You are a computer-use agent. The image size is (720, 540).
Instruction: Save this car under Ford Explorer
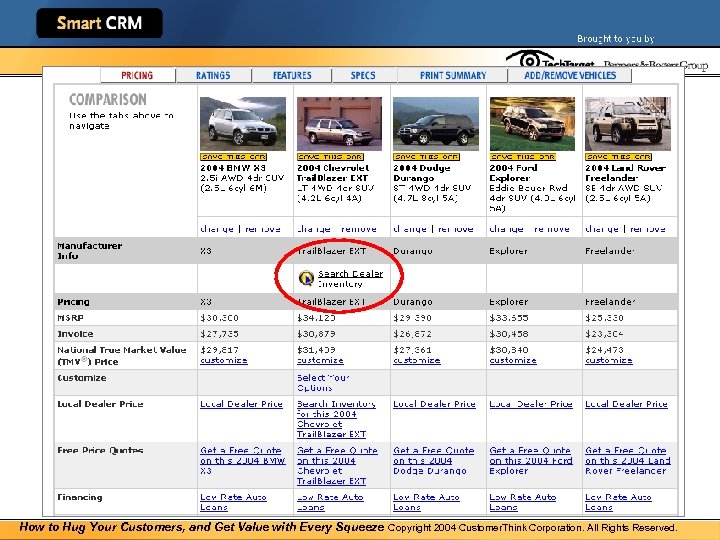(x=523, y=157)
